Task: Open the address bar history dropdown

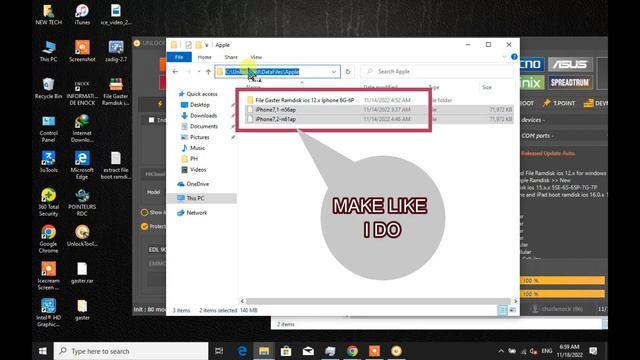Action: 334,72
